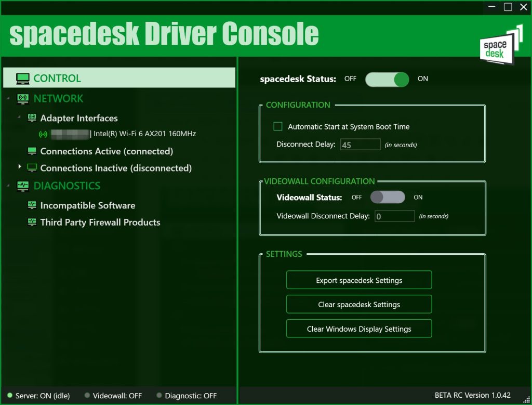
Task: Toggle the Videowall Status switch
Action: (x=388, y=197)
